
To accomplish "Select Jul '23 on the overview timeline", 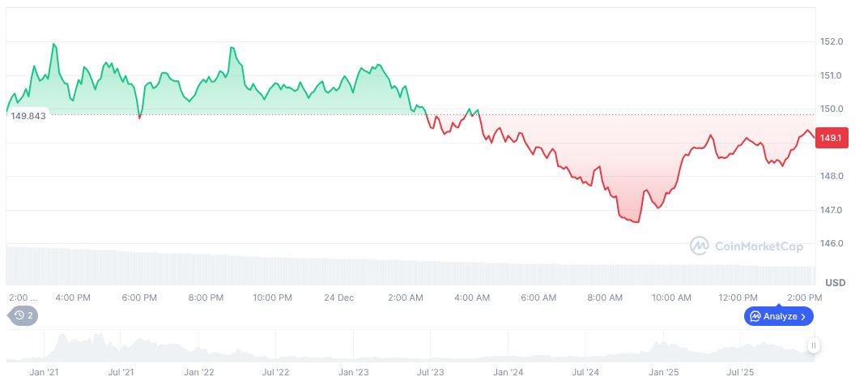I will tap(430, 372).
